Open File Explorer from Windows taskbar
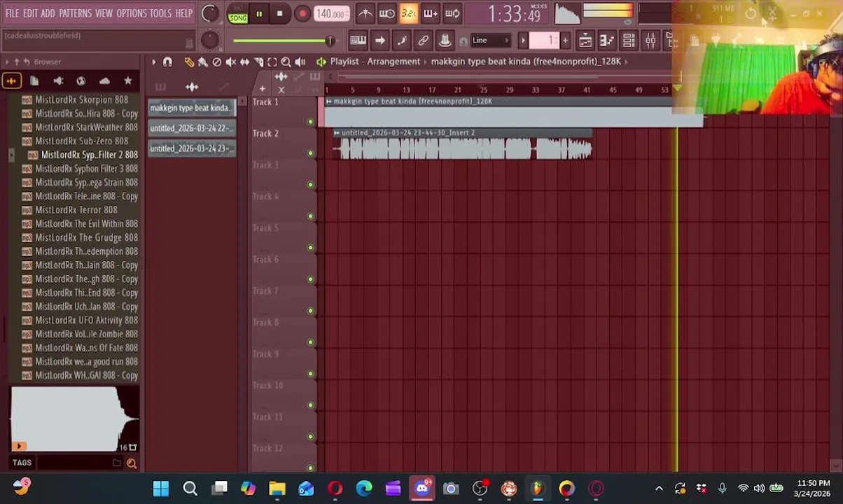843x504 pixels. [277, 488]
